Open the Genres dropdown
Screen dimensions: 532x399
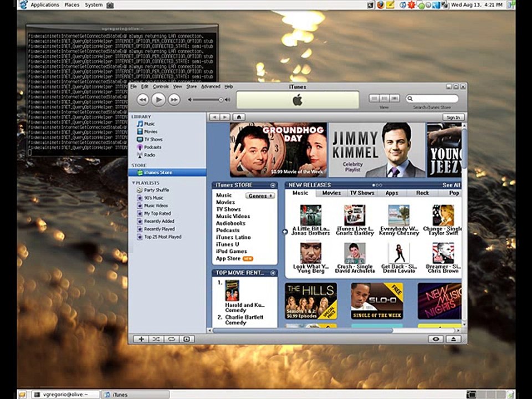coord(260,196)
